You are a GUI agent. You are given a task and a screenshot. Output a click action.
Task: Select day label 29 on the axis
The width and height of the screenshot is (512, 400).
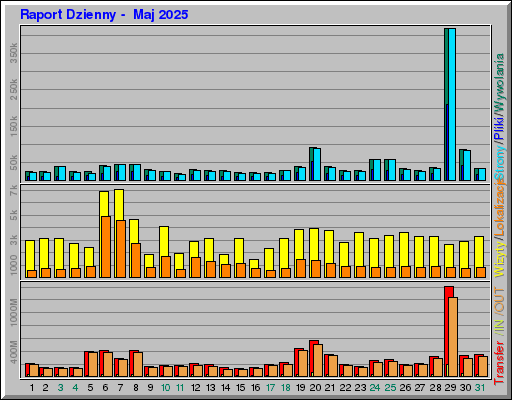450,388
